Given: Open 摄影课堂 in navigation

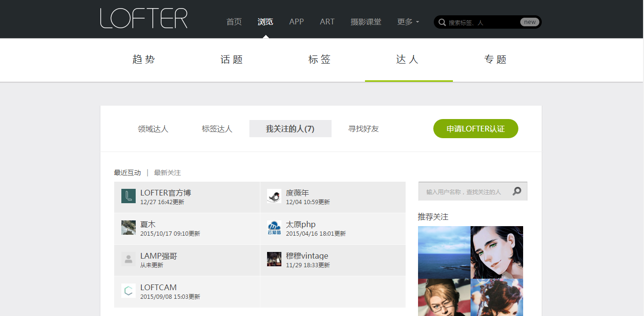Looking at the screenshot, I should [366, 22].
